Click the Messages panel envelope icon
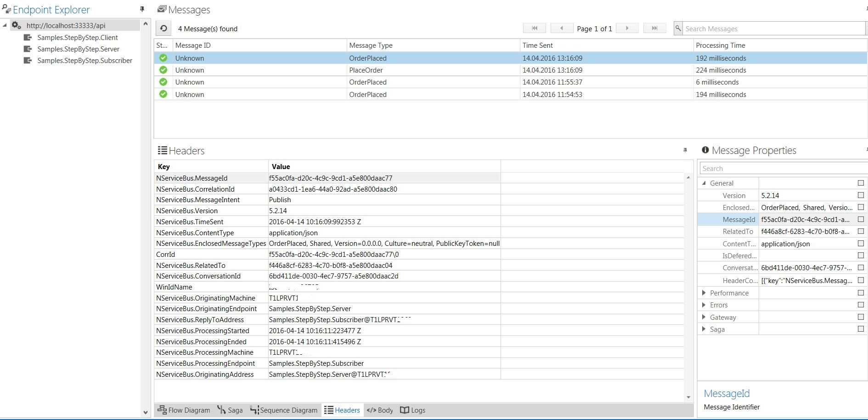The height and width of the screenshot is (420, 868). pos(162,9)
